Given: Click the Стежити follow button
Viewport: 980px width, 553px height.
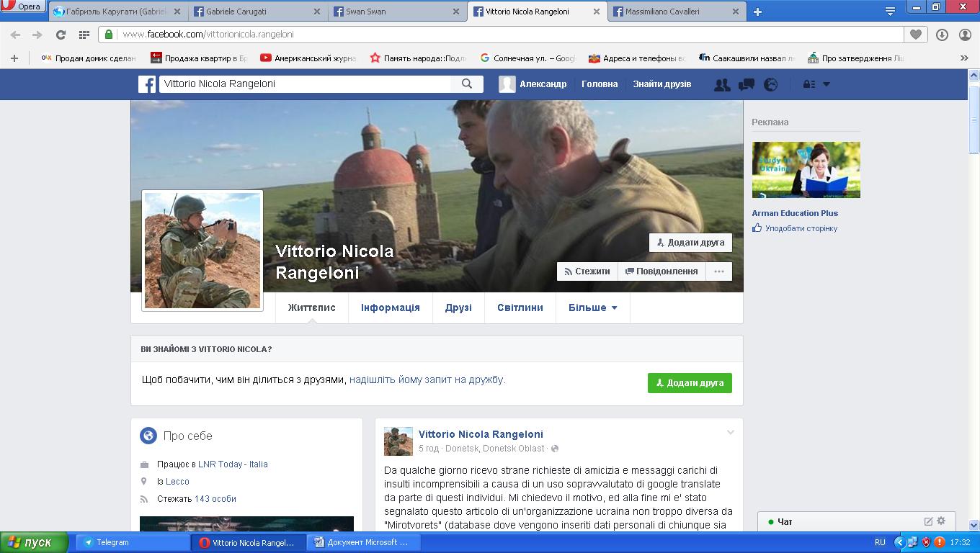Looking at the screenshot, I should tap(587, 271).
